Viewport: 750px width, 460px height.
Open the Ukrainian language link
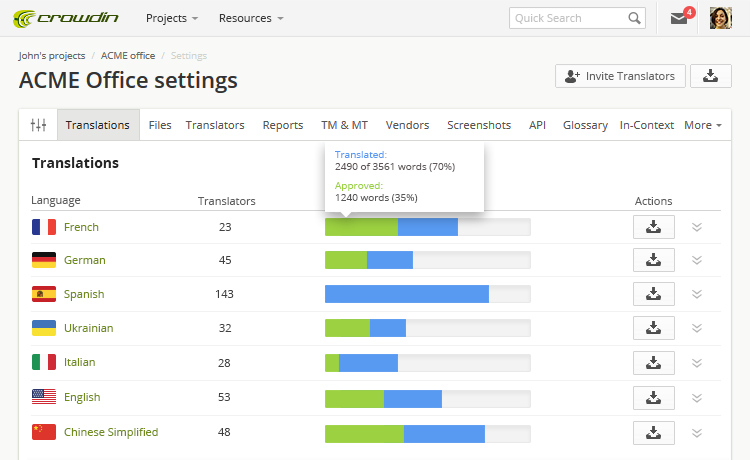[x=88, y=328]
